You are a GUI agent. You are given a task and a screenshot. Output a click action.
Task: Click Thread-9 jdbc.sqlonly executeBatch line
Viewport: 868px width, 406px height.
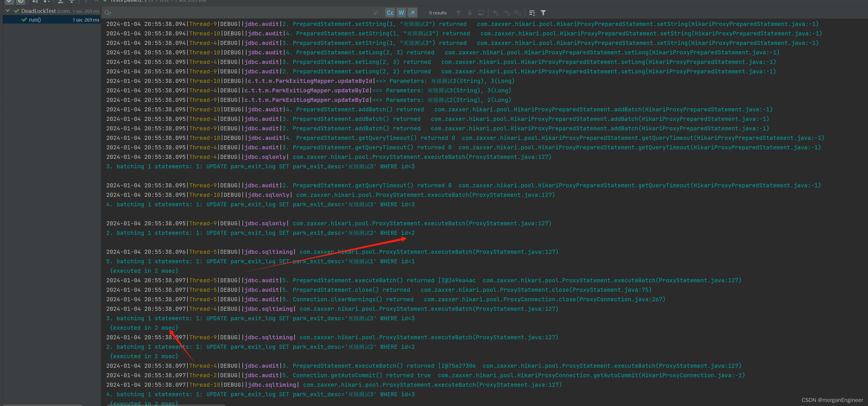pos(329,223)
